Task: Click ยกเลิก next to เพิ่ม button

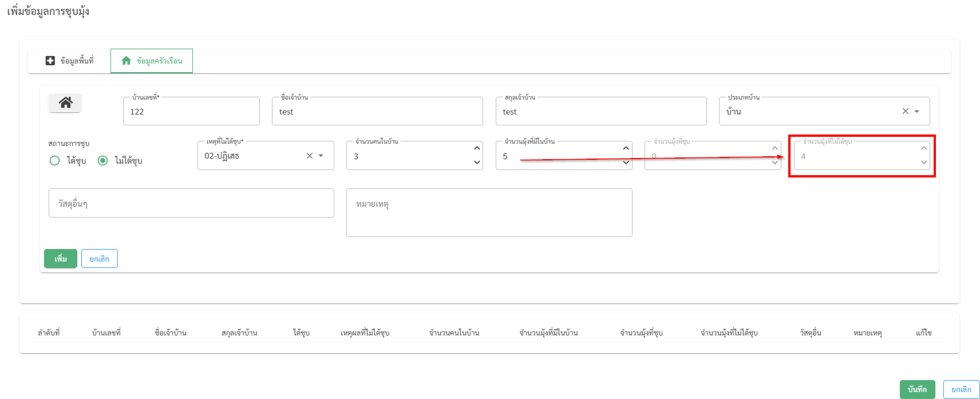Action: (x=99, y=259)
